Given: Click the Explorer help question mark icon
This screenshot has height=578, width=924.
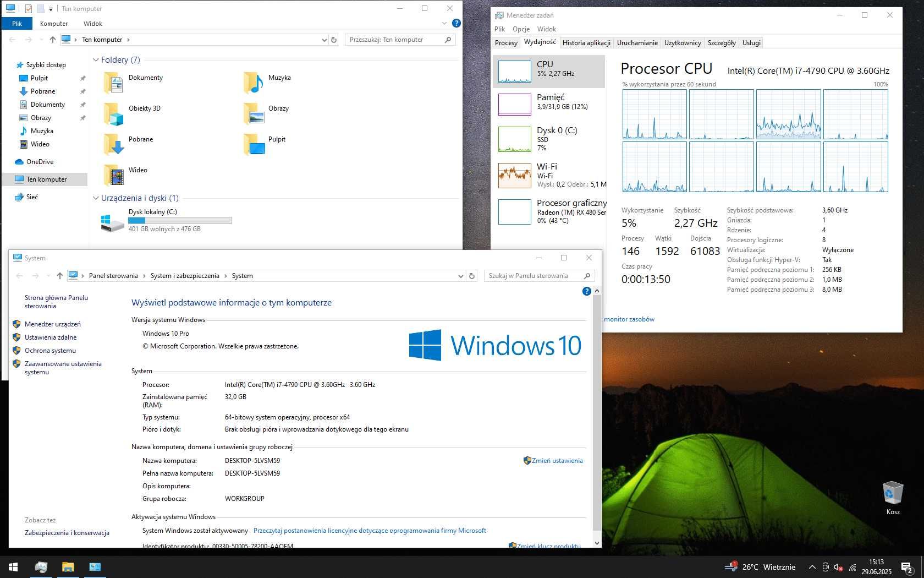Looking at the screenshot, I should [x=456, y=23].
